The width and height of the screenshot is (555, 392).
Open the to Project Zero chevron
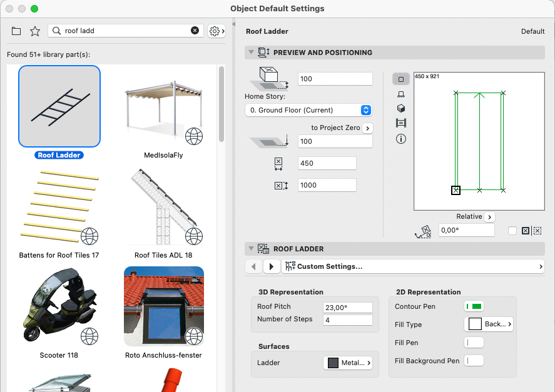click(x=368, y=128)
